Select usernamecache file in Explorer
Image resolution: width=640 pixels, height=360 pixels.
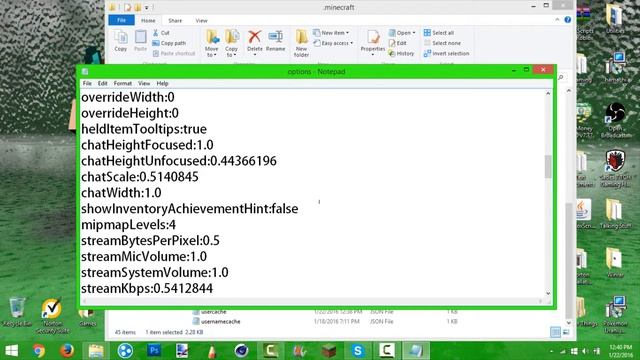221,322
